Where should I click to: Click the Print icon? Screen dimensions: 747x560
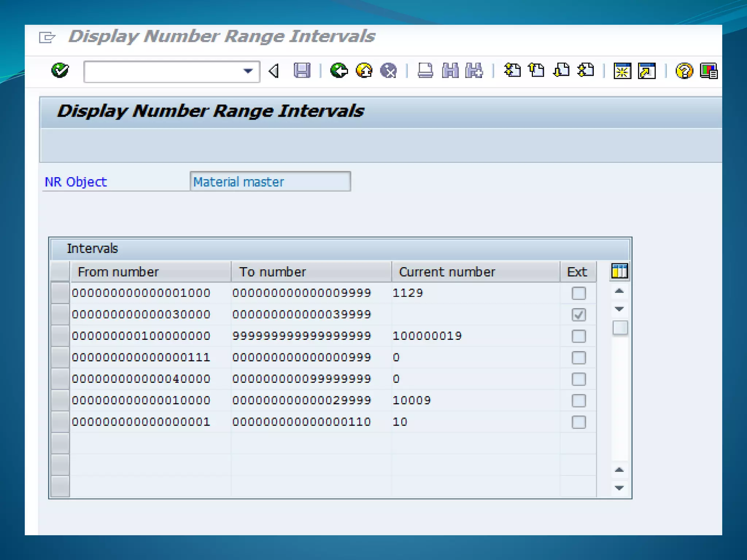click(x=425, y=70)
